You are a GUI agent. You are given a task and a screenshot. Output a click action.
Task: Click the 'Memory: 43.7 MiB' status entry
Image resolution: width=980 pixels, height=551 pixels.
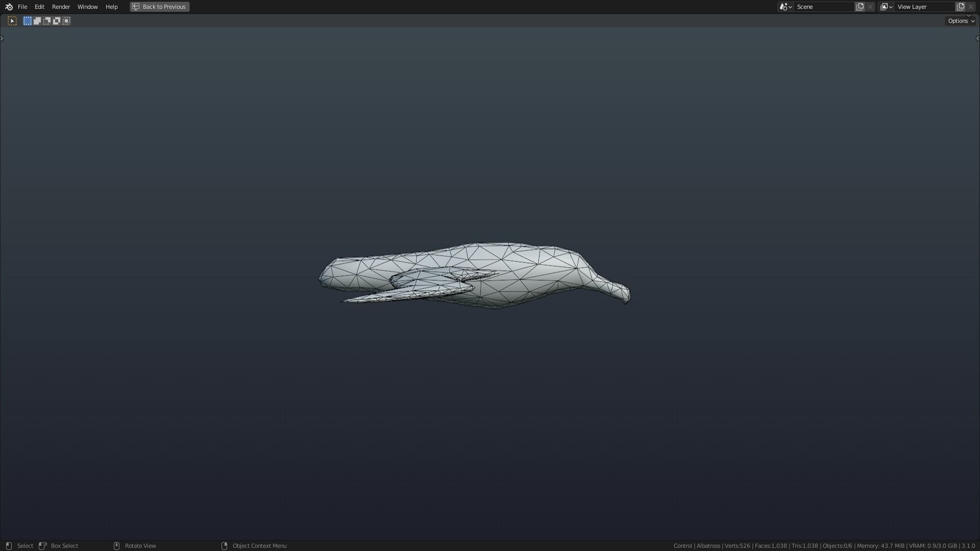(x=880, y=546)
